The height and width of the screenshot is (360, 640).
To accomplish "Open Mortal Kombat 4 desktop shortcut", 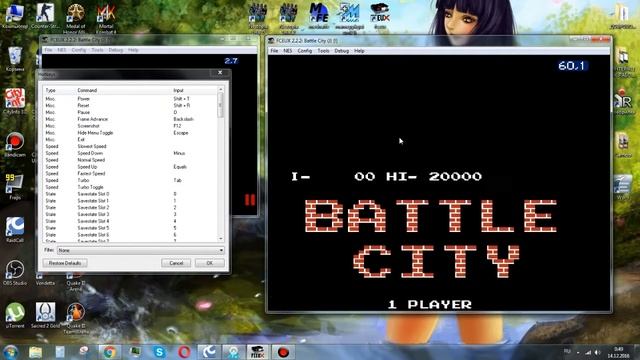I will tap(106, 18).
